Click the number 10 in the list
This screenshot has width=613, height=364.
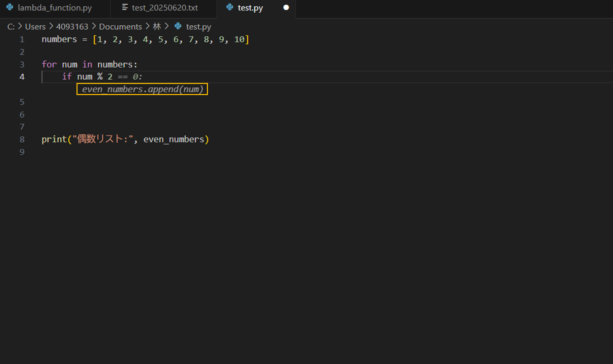coord(239,39)
